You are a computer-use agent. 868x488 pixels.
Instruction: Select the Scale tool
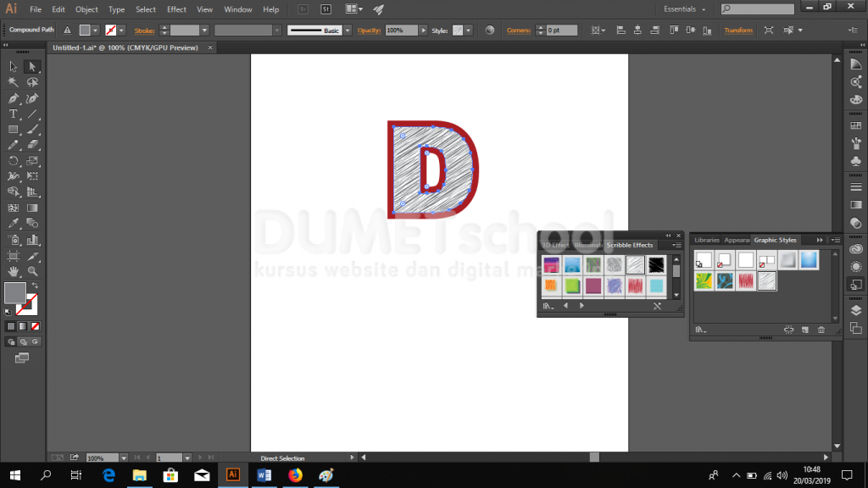[x=32, y=161]
